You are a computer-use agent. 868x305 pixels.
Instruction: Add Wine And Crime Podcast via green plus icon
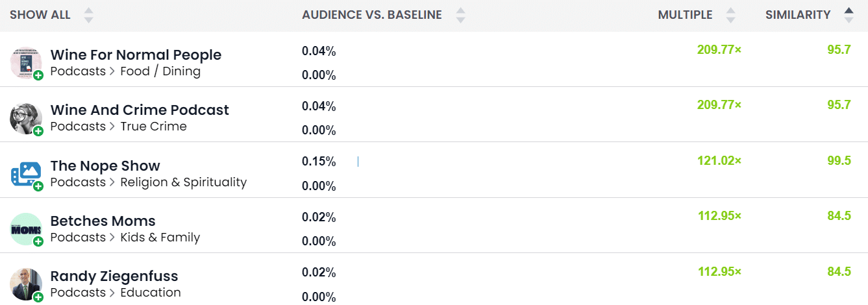point(38,131)
